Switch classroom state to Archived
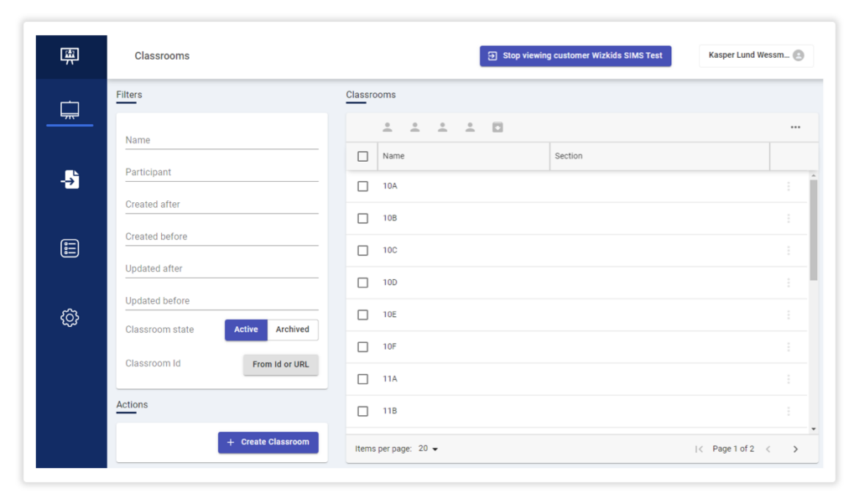The width and height of the screenshot is (859, 504). [292, 330]
